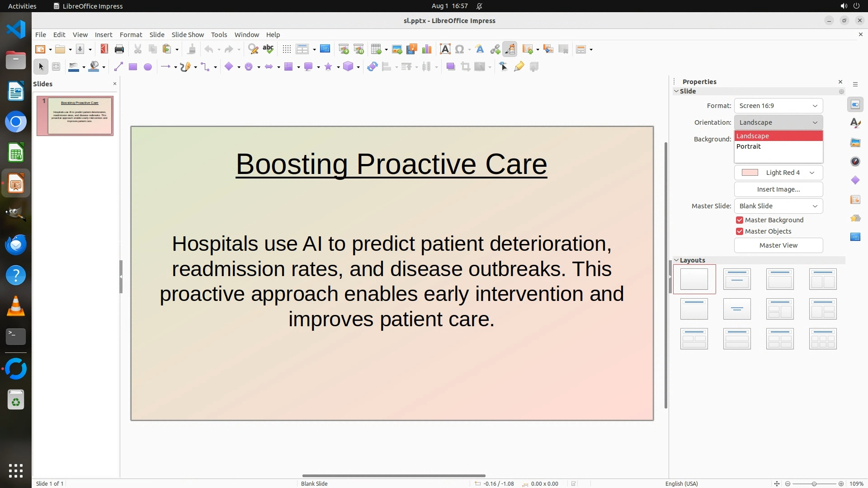The height and width of the screenshot is (488, 868).
Task: Select the Ellipse drawing tool
Action: (x=148, y=67)
